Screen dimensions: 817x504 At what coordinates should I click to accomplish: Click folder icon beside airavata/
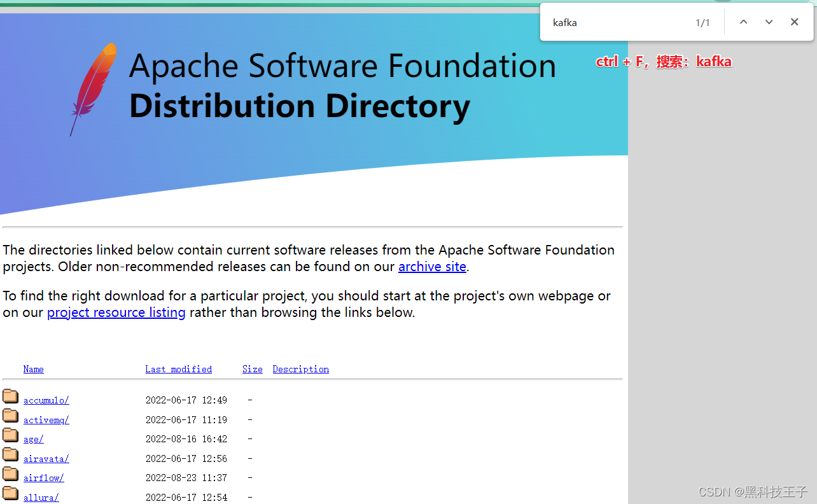(10, 455)
